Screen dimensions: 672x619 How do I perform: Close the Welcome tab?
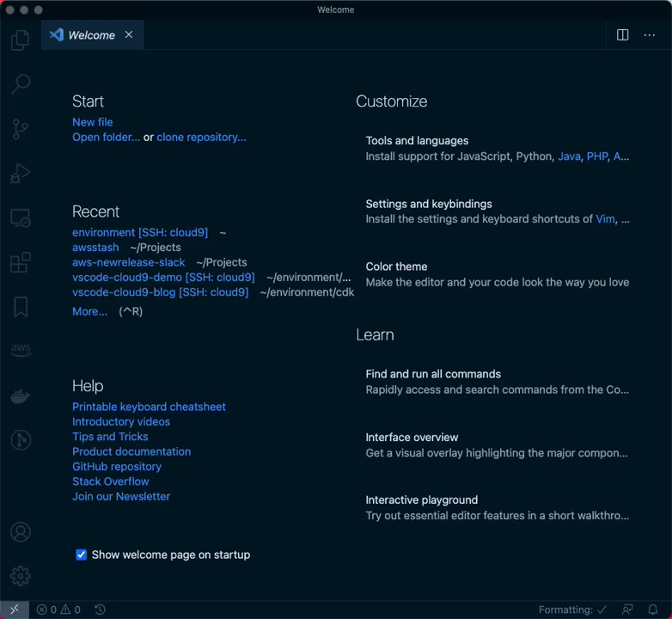(129, 34)
